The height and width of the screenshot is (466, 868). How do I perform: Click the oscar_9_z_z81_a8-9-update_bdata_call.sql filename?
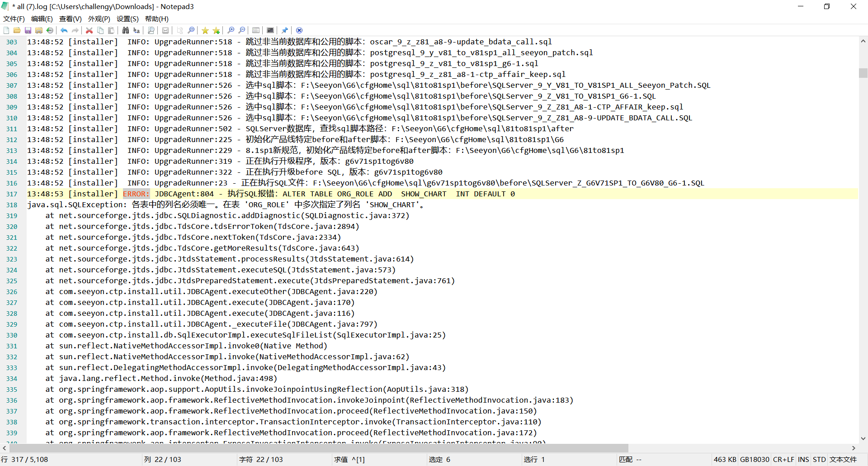click(x=461, y=42)
